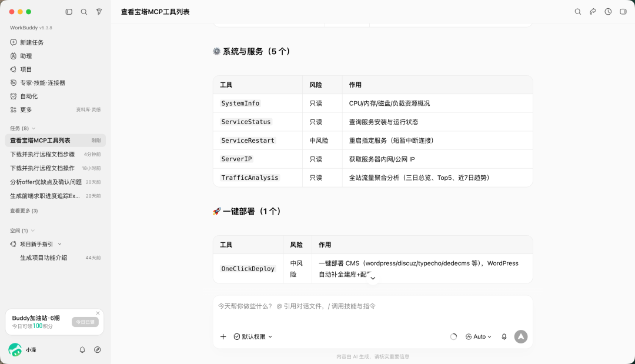This screenshot has height=364, width=635.
Task: Expand the 项目新手指引 chevron
Action: pyautogui.click(x=59, y=244)
